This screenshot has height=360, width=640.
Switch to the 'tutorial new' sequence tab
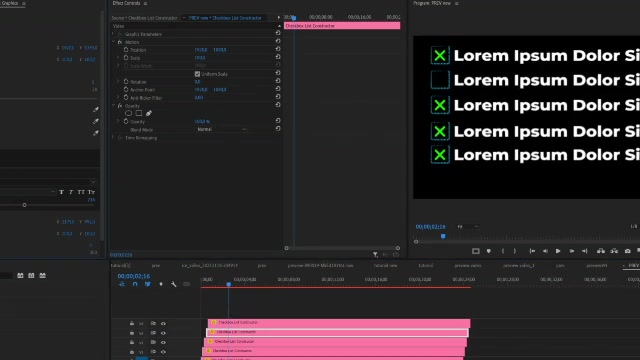click(385, 265)
